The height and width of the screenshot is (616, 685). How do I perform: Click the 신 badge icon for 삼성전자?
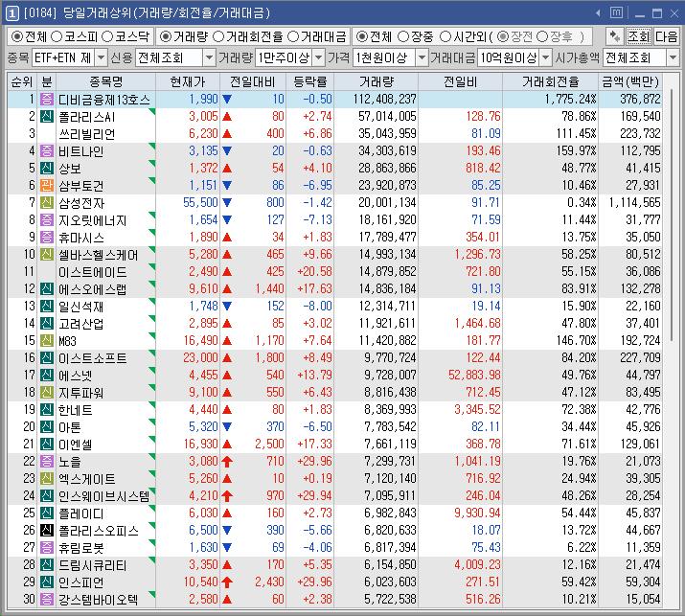point(47,203)
